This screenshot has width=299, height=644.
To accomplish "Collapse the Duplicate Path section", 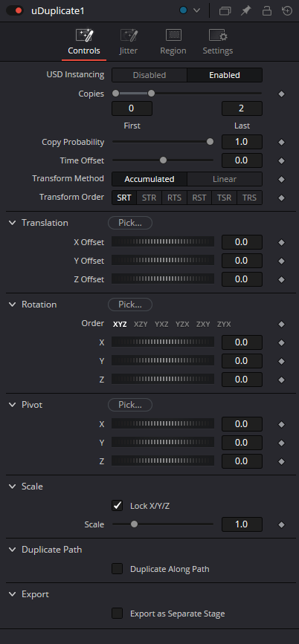I will (13, 550).
